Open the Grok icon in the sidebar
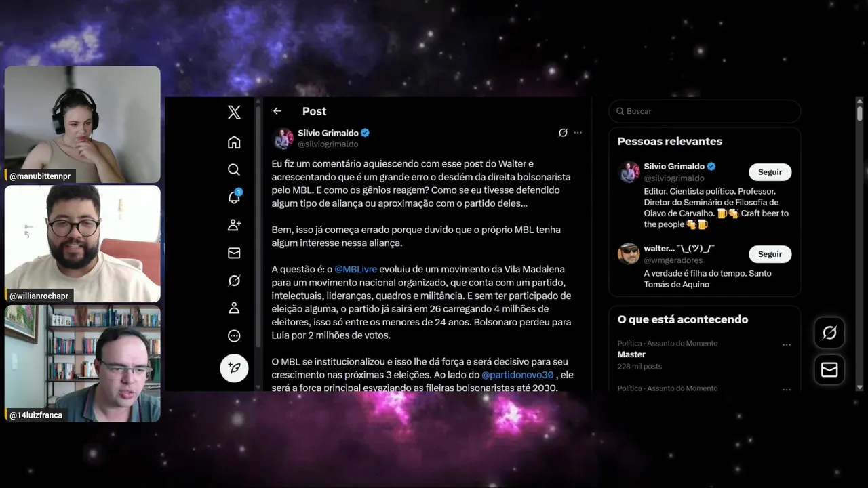This screenshot has height=488, width=868. click(234, 281)
